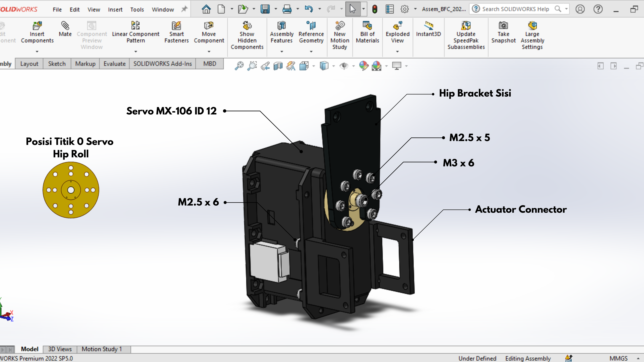The height and width of the screenshot is (362, 644).
Task: Open the View menu
Action: pos(94,10)
